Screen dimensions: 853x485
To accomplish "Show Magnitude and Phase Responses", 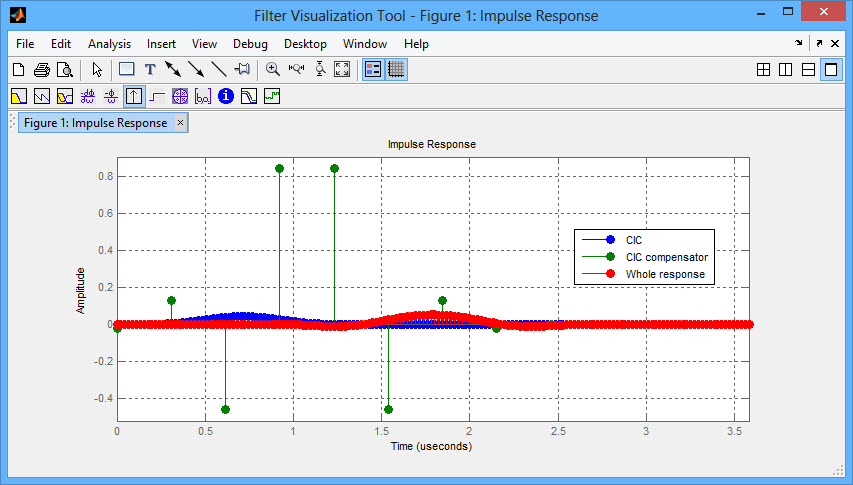I will (x=65, y=97).
